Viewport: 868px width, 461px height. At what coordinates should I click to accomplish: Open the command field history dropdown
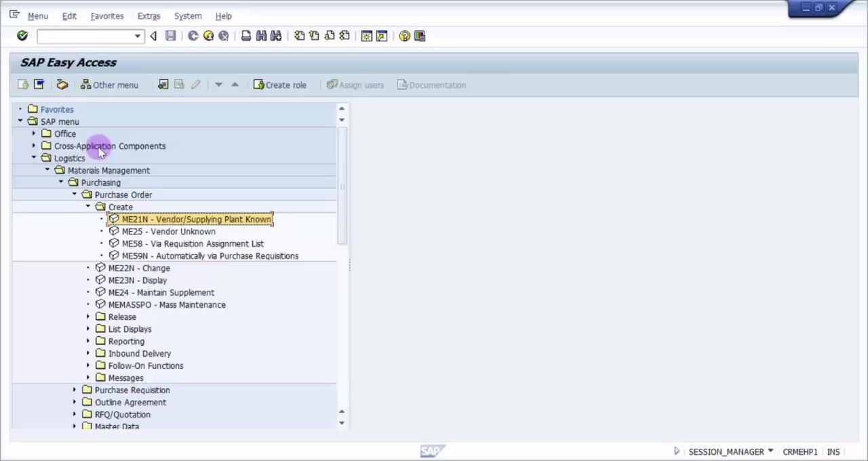pos(138,36)
